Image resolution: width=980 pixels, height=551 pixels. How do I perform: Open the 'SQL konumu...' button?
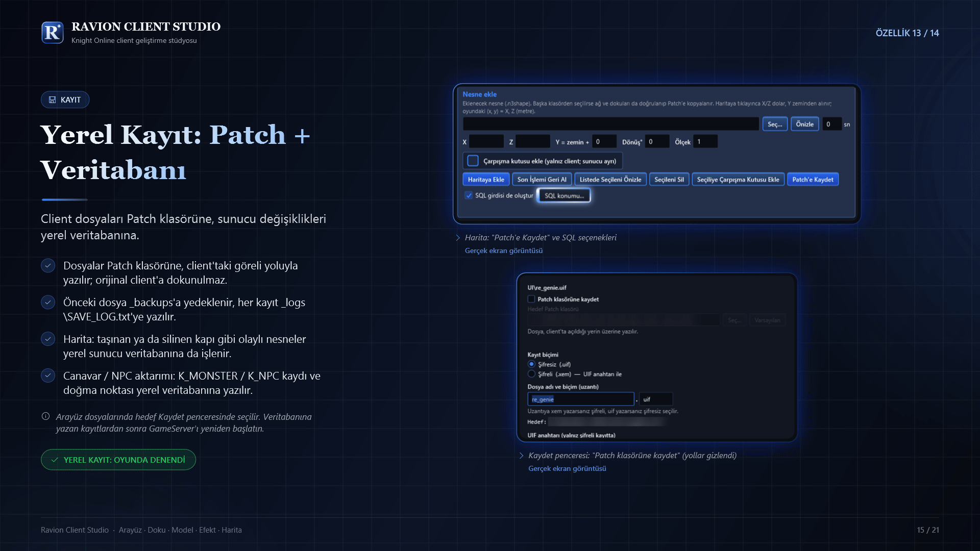point(564,195)
